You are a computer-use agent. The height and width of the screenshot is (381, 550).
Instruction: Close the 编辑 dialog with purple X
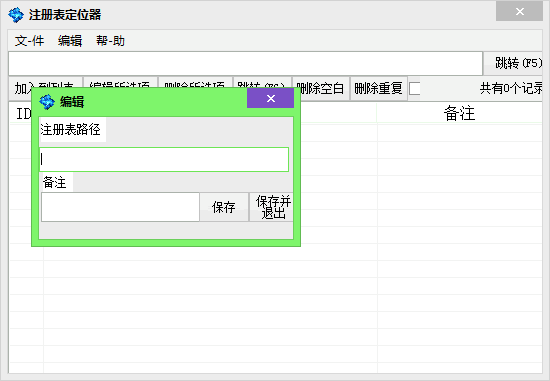tap(270, 98)
